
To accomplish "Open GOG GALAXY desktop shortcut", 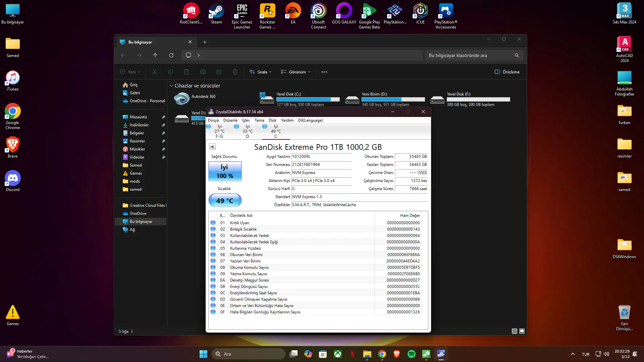I will (344, 14).
